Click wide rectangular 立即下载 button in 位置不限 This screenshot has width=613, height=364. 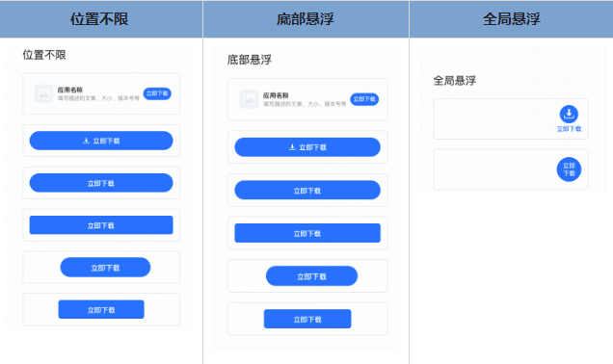click(x=101, y=225)
